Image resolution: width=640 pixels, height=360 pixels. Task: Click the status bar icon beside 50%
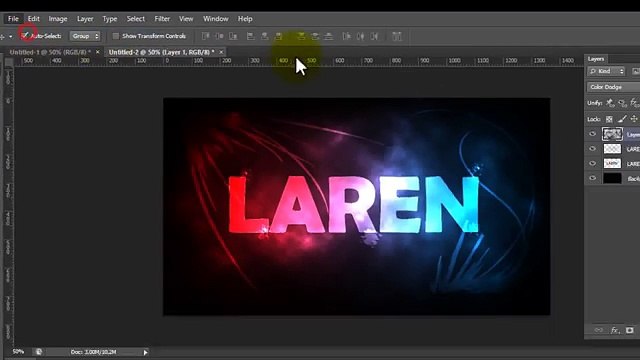39,352
